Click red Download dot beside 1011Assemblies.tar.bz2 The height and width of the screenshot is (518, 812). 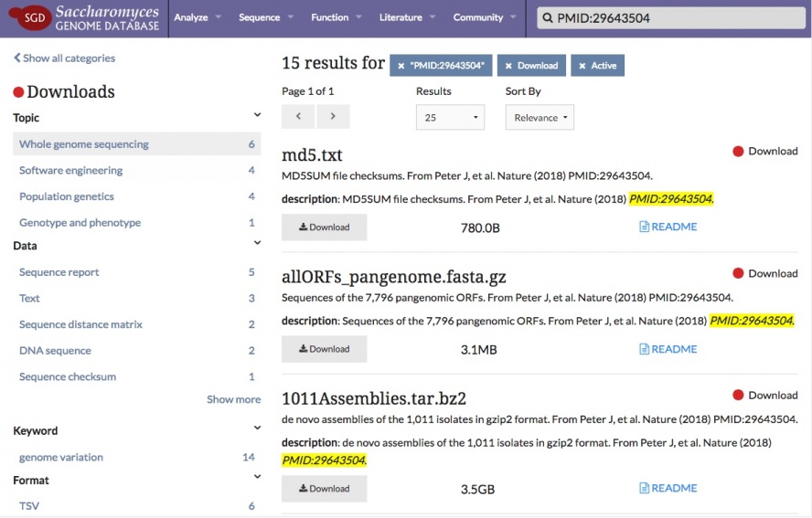tap(738, 396)
